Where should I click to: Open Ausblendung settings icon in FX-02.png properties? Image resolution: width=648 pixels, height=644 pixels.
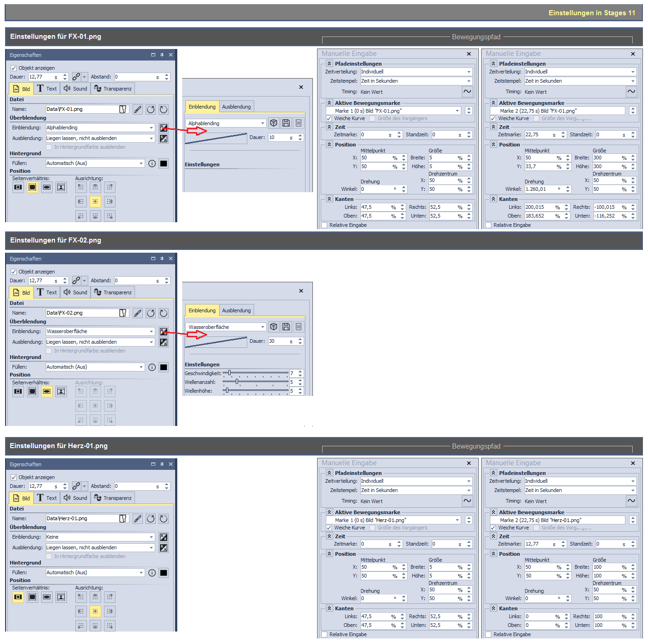[164, 342]
